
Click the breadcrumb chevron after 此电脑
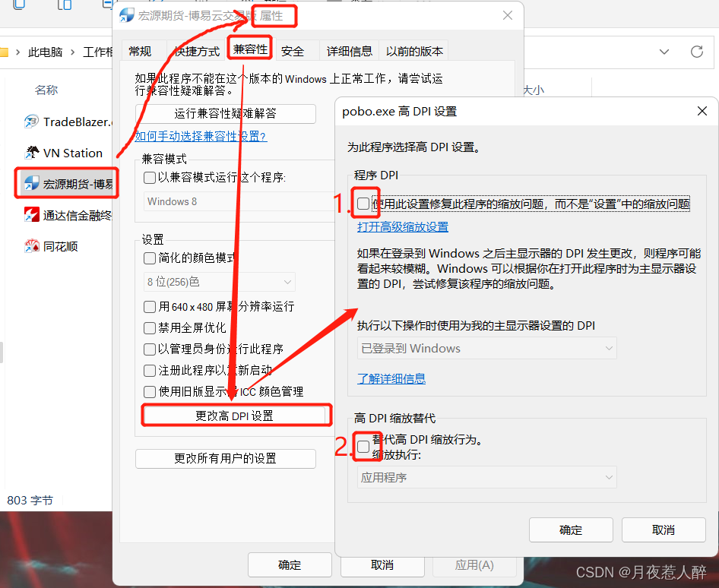pos(72,52)
